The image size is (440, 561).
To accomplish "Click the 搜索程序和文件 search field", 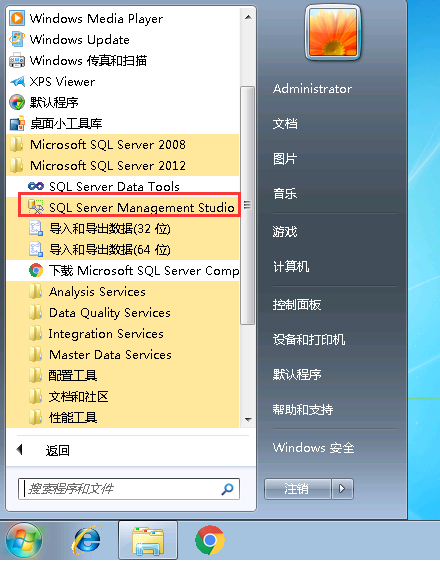I will (129, 489).
